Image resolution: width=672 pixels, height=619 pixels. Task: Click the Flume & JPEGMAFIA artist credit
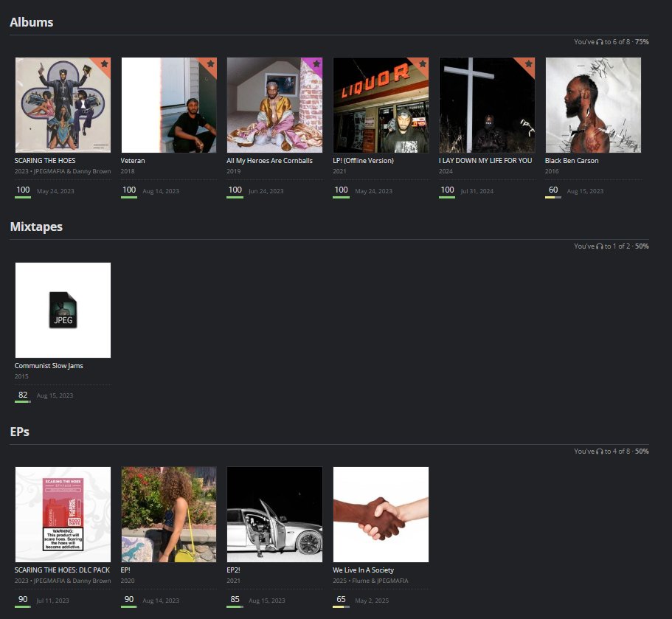tap(380, 581)
